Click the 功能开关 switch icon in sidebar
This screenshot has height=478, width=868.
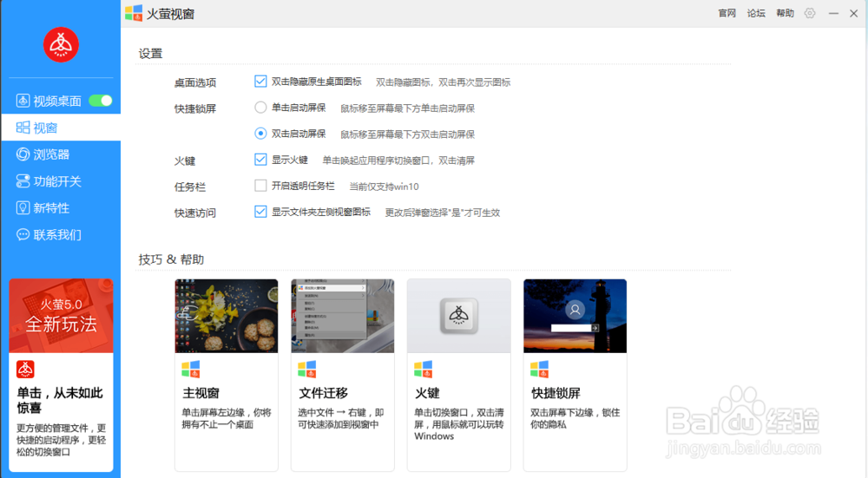[x=23, y=181]
